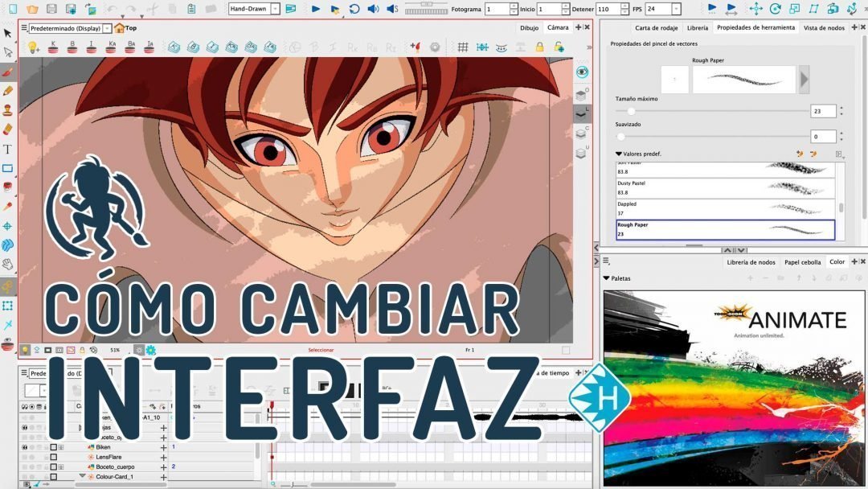Screen dimensions: 868x489
Task: Adjust the Suavizado slider
Action: click(712, 136)
